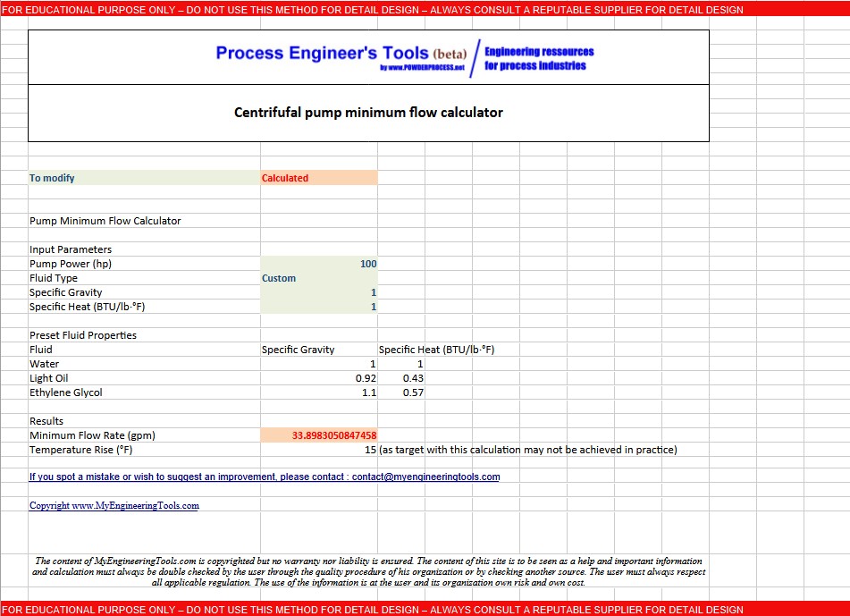Open the Fluid Type dropdown showing Custom

[x=317, y=278]
